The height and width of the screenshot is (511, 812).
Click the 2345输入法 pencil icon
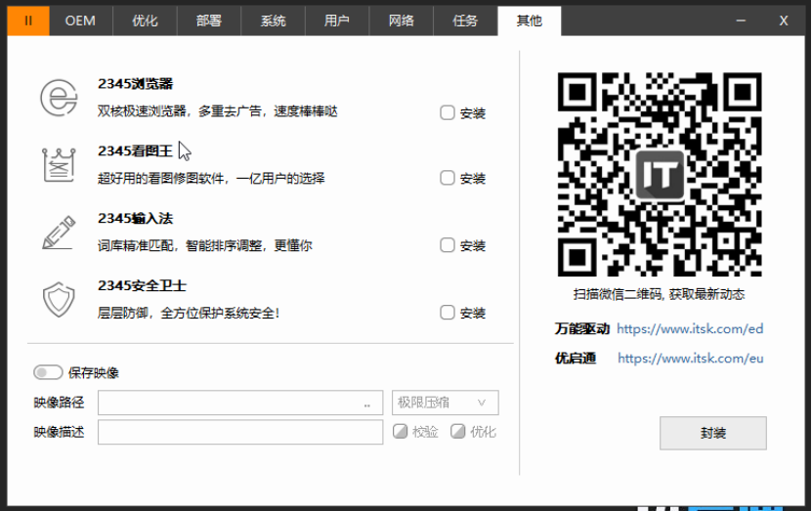click(x=59, y=233)
